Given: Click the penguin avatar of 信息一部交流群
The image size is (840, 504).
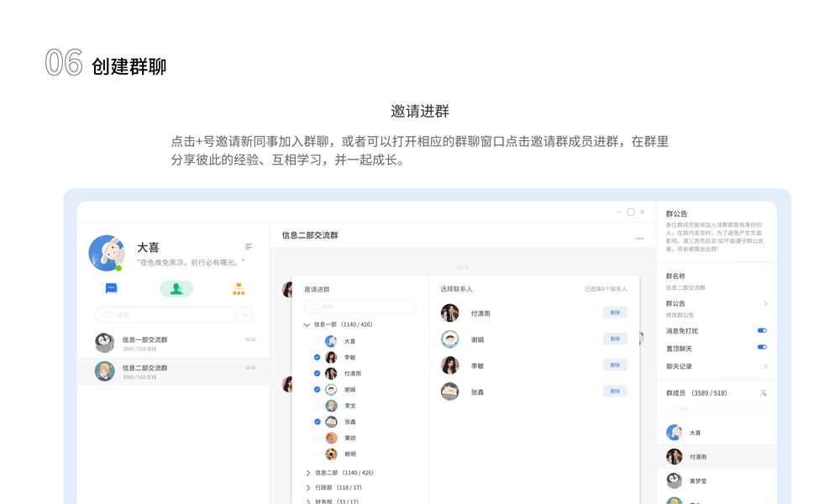Looking at the screenshot, I should [x=104, y=343].
